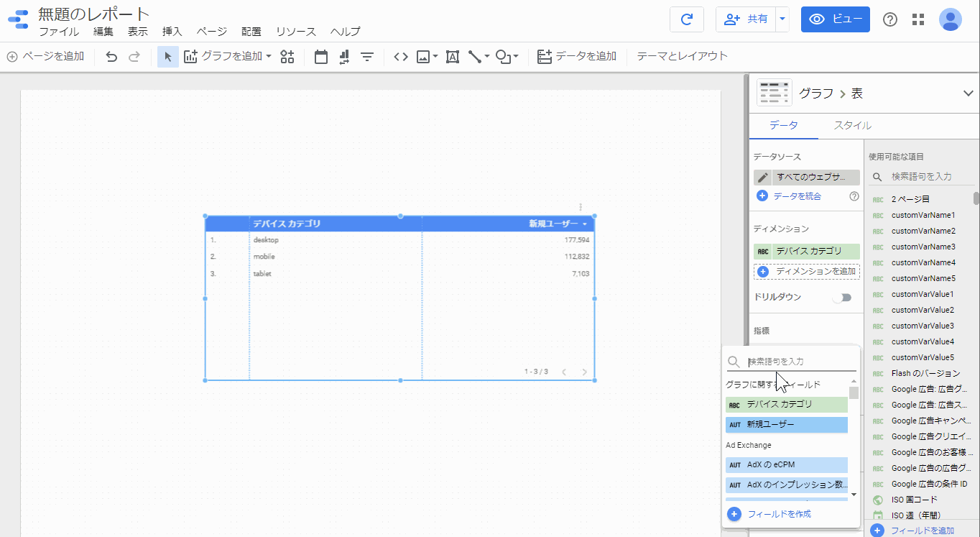Click the sort arrow on 新規ユーザー column
Screen dimensions: 980x537
click(x=585, y=224)
